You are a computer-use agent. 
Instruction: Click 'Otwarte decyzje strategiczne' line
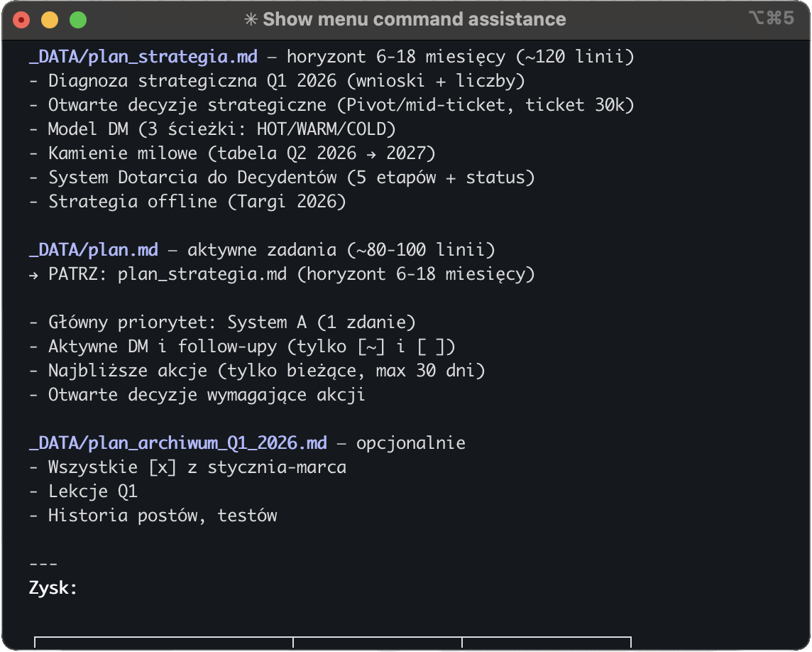[331, 105]
